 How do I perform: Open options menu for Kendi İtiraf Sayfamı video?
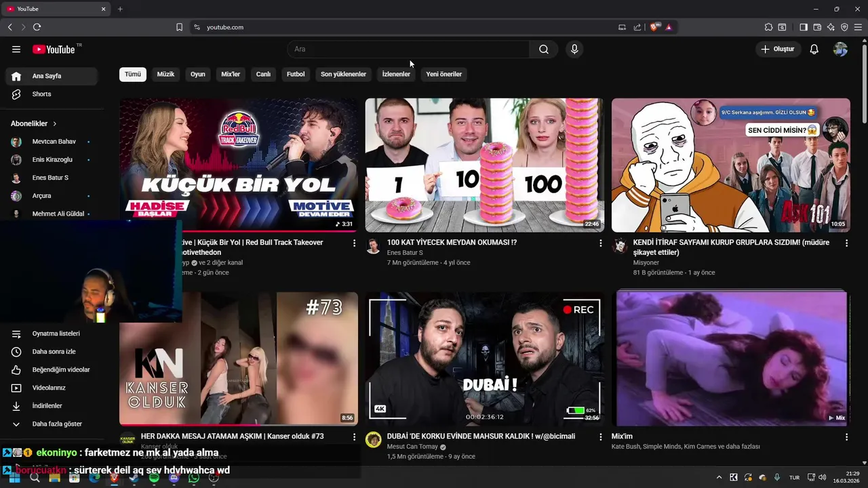pyautogui.click(x=846, y=243)
